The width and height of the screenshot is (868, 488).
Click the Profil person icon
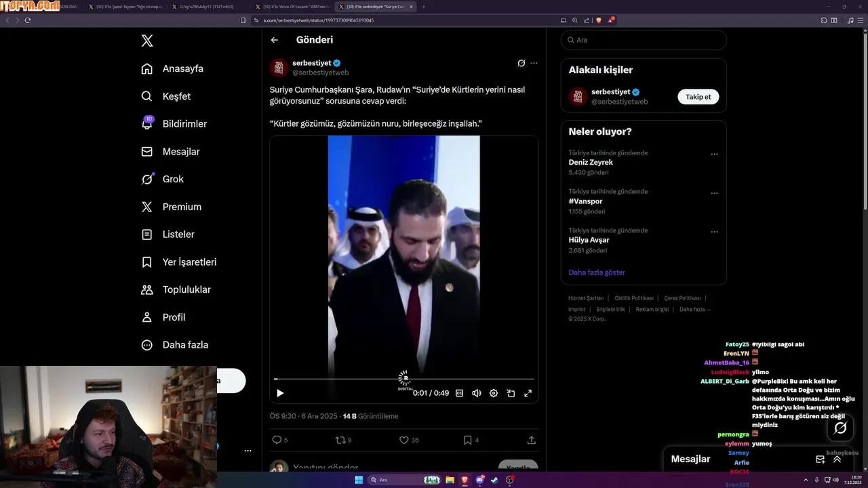(x=146, y=317)
